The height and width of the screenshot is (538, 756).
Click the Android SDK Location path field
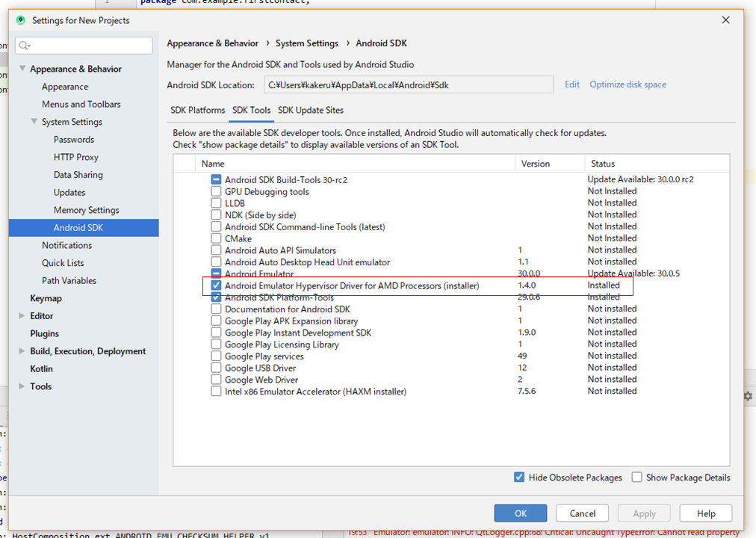[409, 85]
